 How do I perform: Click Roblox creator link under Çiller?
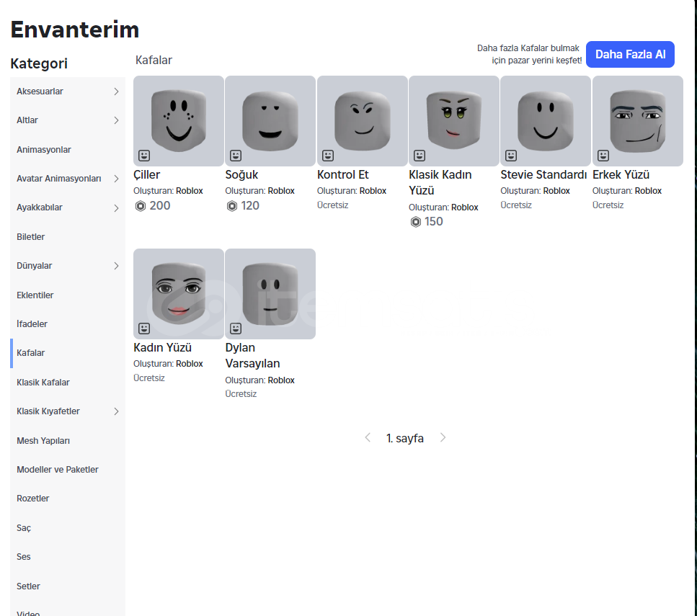tap(190, 191)
